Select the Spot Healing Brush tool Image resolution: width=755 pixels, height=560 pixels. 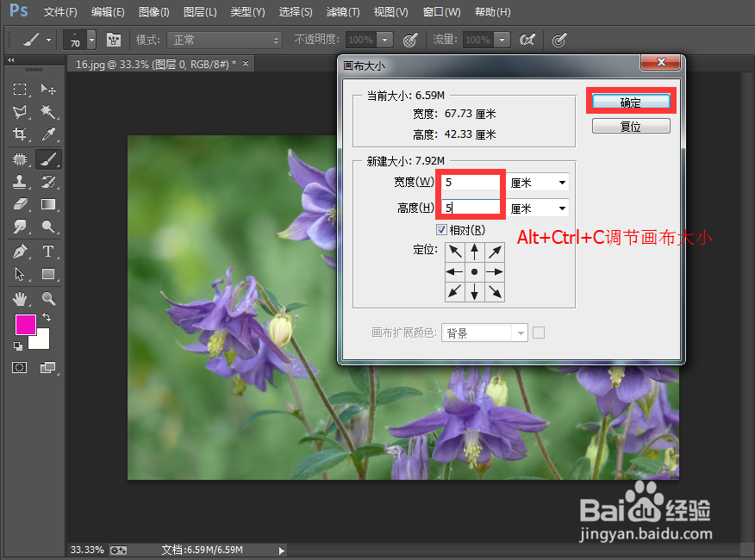[20, 159]
